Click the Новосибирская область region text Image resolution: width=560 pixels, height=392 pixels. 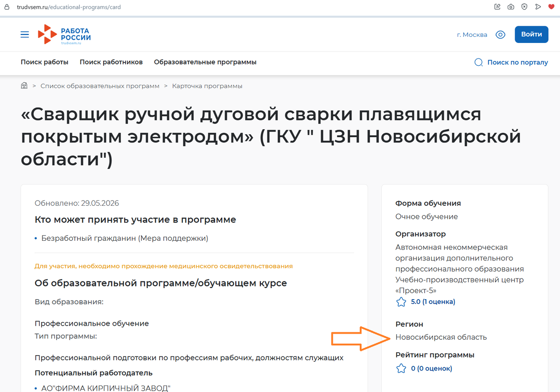pos(441,337)
